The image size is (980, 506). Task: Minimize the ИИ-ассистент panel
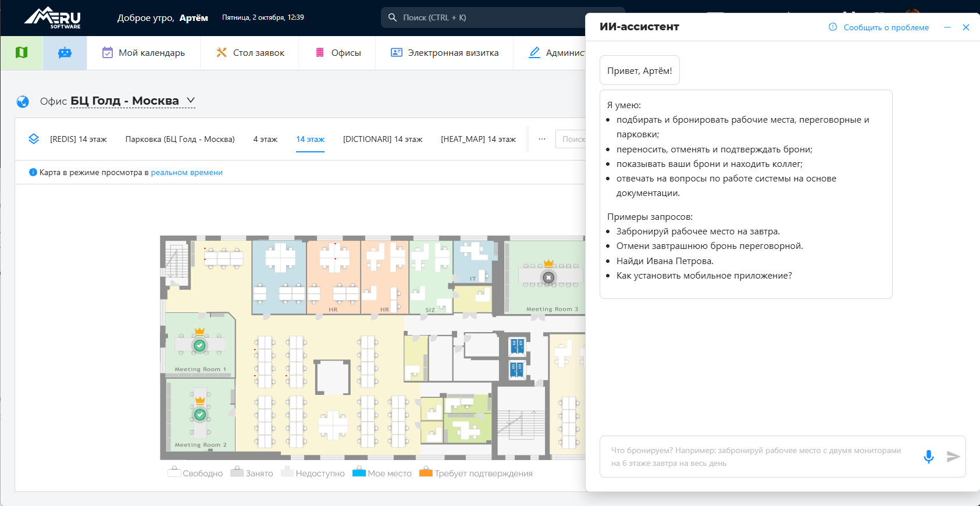pyautogui.click(x=947, y=27)
